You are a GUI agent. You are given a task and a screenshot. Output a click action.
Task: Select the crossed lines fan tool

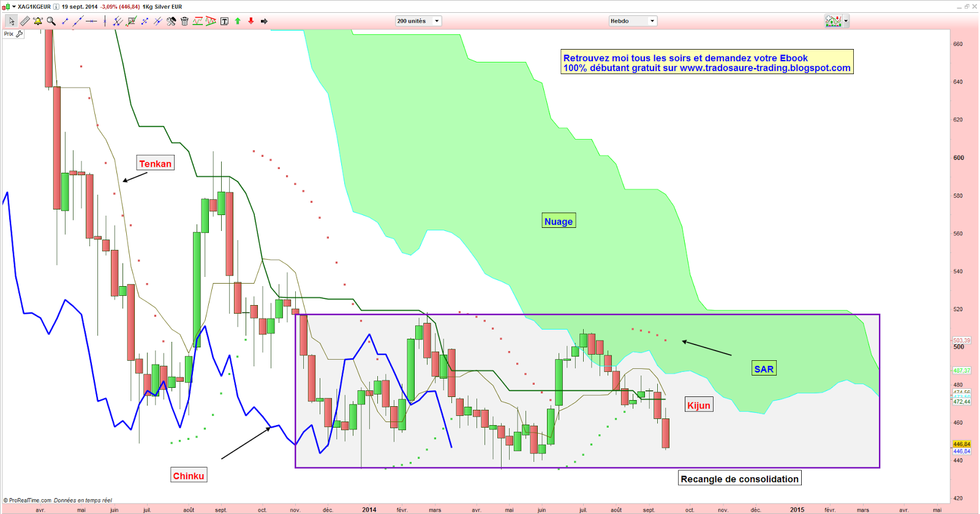pyautogui.click(x=157, y=21)
